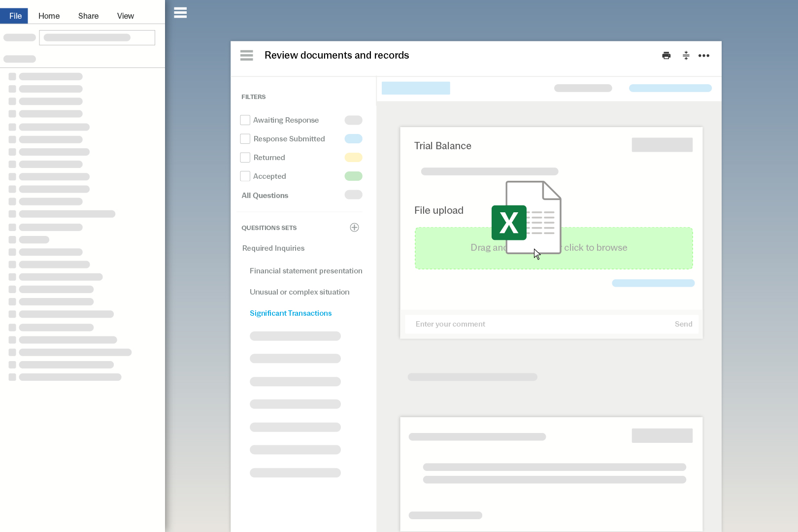Image resolution: width=798 pixels, height=532 pixels.
Task: Click the gray panel list icon beside the title
Action: click(x=247, y=56)
